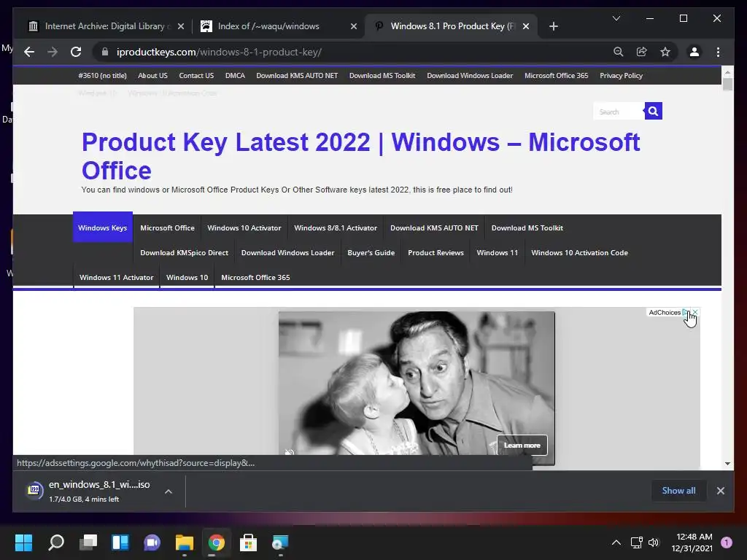Unmute the video ad

289,452
